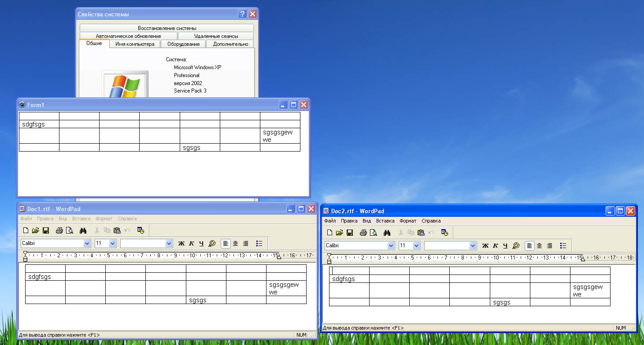This screenshot has width=644, height=345.
Task: Toggle bold (Ж) formatting in Doc2
Action: click(x=485, y=246)
